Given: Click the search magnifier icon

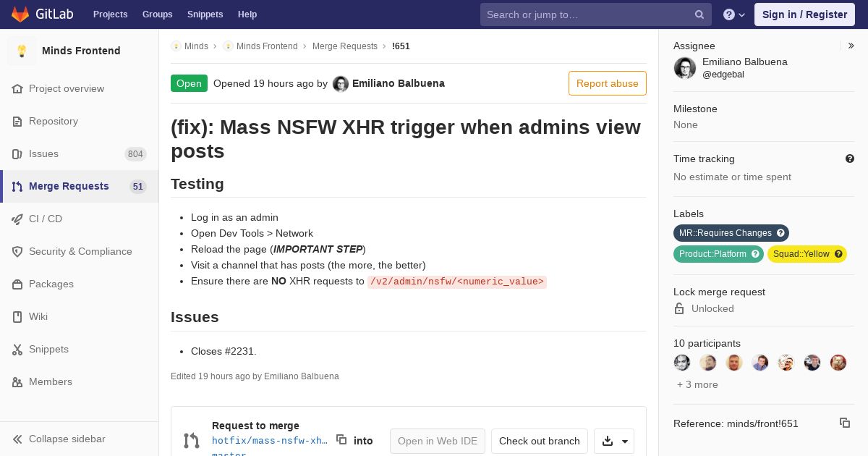Looking at the screenshot, I should coord(699,14).
